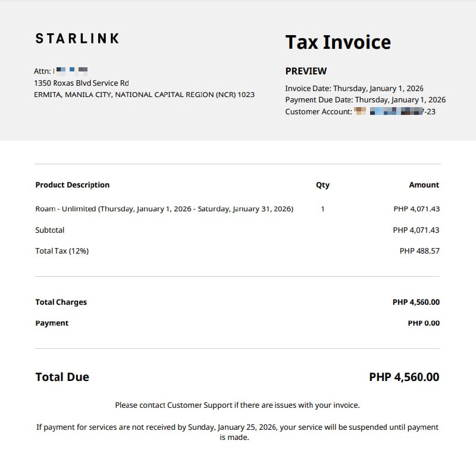Select the Roam - Unlimited line item
476x453 pixels.
(164, 209)
